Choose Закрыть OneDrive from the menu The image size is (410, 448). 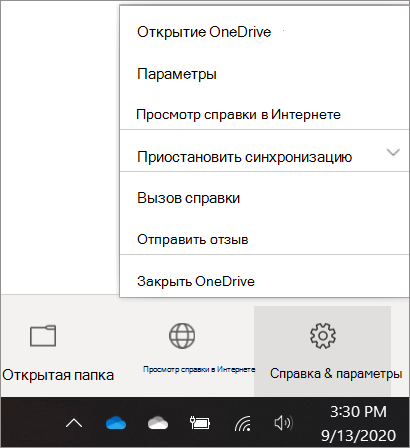tap(264, 281)
